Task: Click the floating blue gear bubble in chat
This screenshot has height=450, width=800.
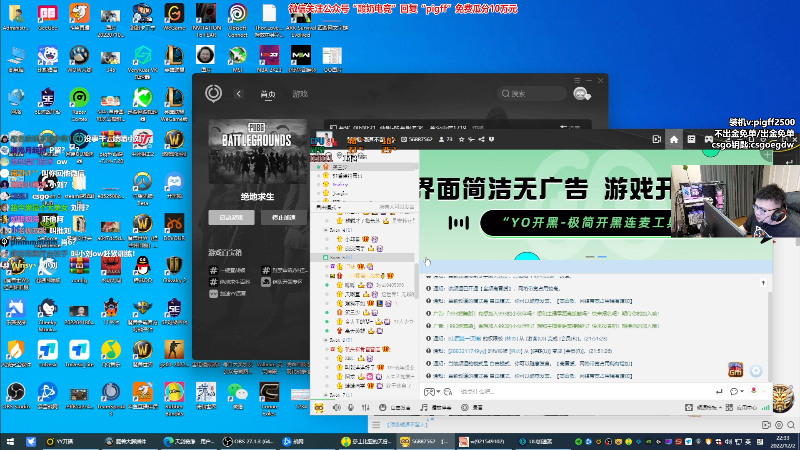Action: pyautogui.click(x=756, y=371)
